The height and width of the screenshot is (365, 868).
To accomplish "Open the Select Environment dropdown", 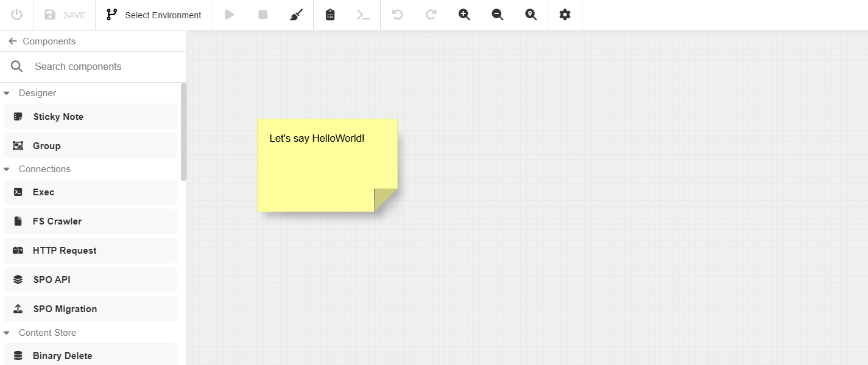I will coord(153,15).
